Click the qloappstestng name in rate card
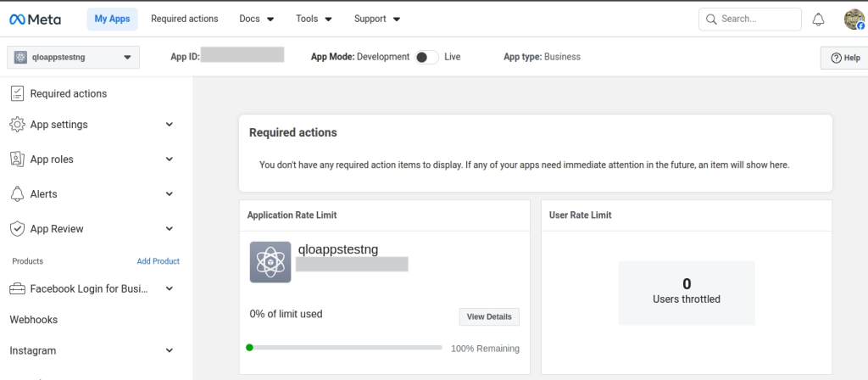Screen dimensions: 868x380 coord(338,249)
